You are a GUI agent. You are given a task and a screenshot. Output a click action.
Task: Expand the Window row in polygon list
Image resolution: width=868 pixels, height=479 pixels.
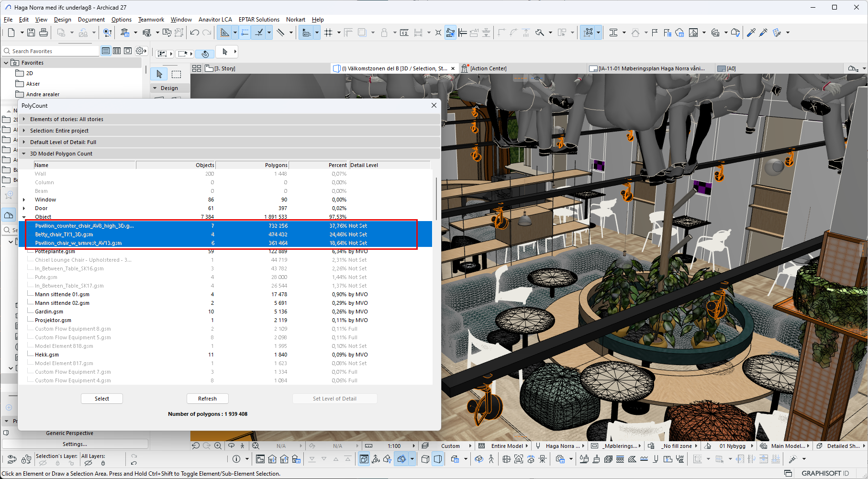[x=24, y=200]
